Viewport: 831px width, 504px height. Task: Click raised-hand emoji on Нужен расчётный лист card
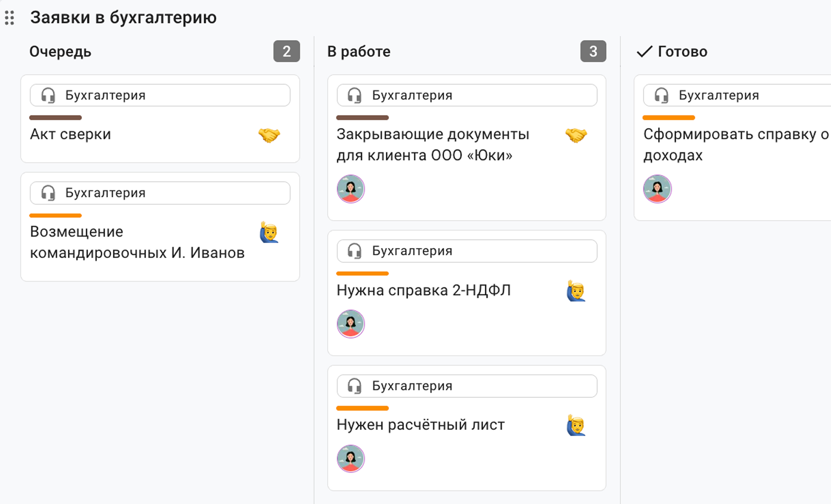pos(576,425)
